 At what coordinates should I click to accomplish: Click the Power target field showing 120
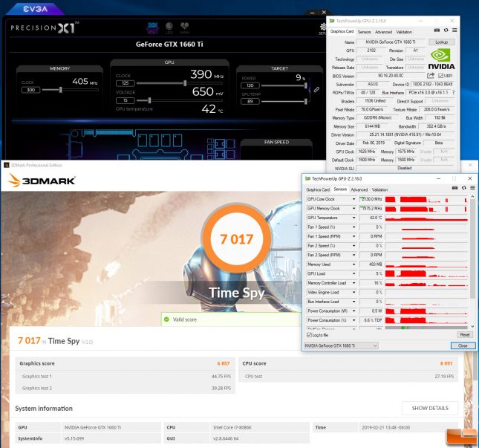(250, 85)
